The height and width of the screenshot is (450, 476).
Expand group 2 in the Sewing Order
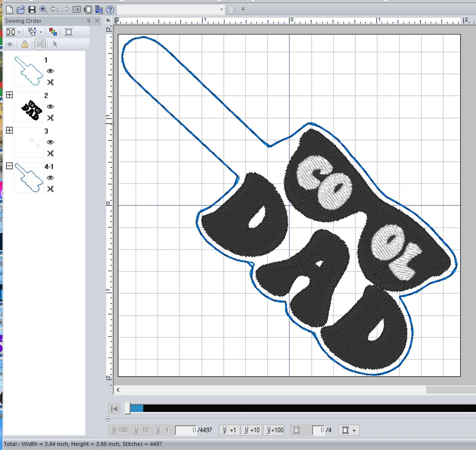(10, 94)
